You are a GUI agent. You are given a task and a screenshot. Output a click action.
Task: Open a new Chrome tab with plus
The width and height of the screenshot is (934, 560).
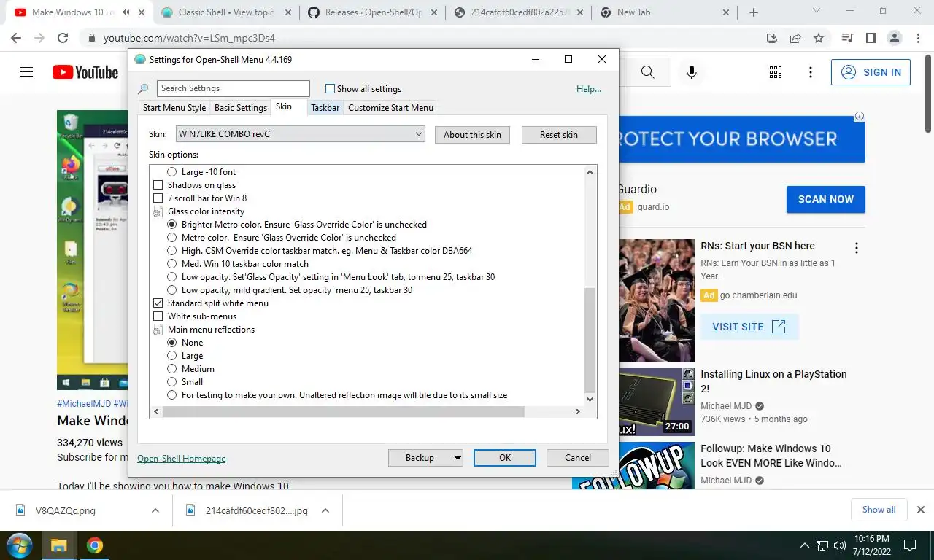click(754, 12)
